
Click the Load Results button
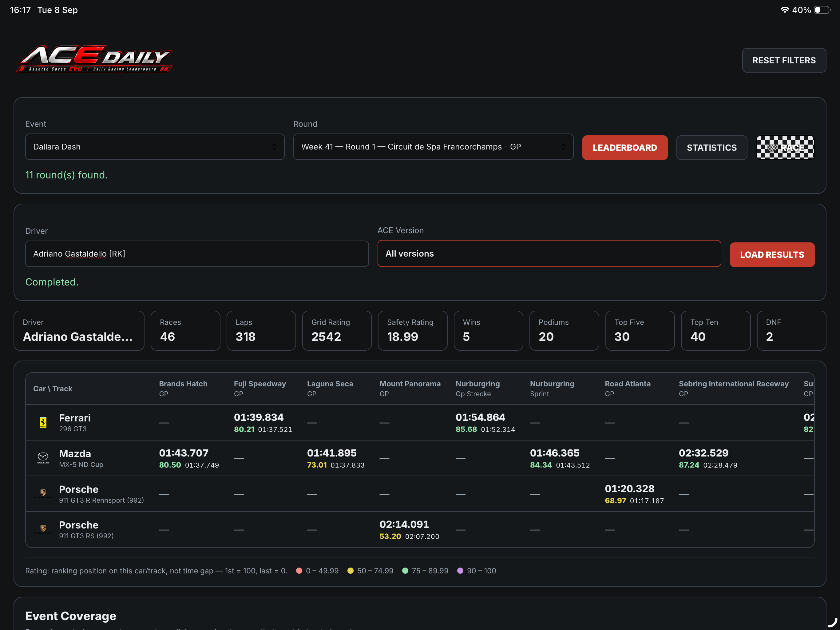pyautogui.click(x=772, y=255)
